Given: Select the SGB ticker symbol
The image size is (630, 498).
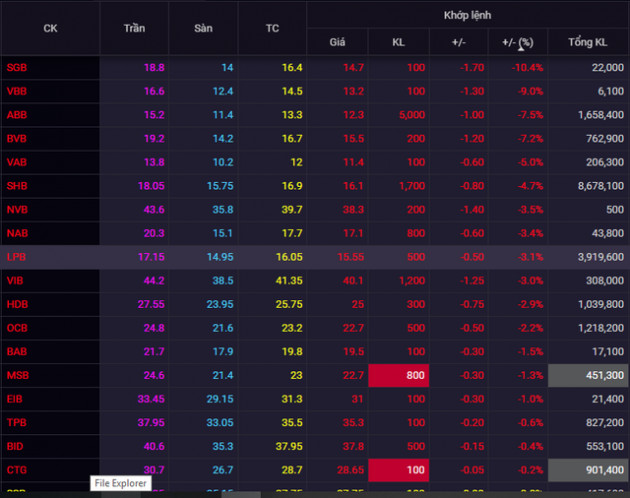Looking at the screenshot, I should [x=17, y=68].
